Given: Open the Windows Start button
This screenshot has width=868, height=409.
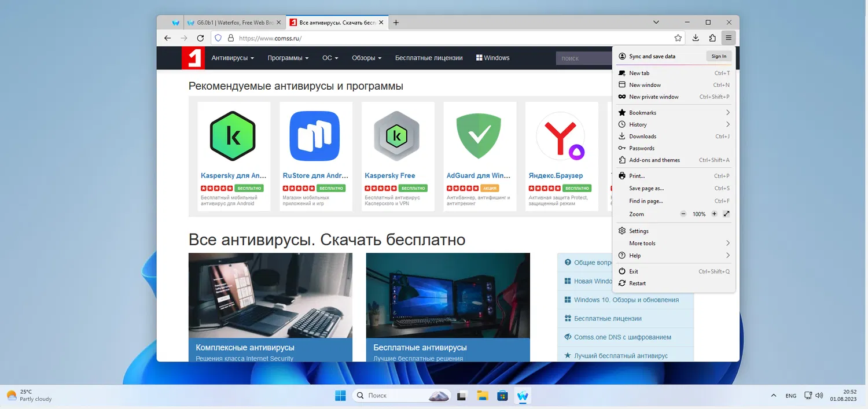Looking at the screenshot, I should coord(340,396).
